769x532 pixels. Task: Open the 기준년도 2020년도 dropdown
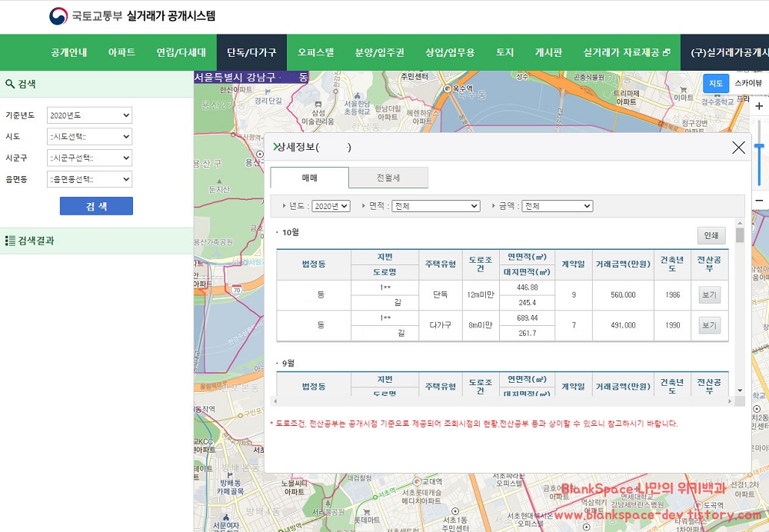(90, 115)
